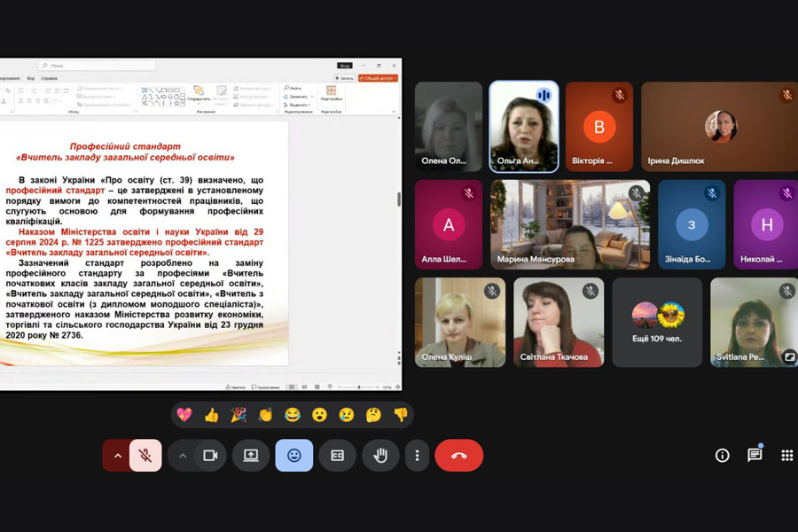798x532 pixels.
Task: Turn on closed captions
Action: [x=338, y=455]
